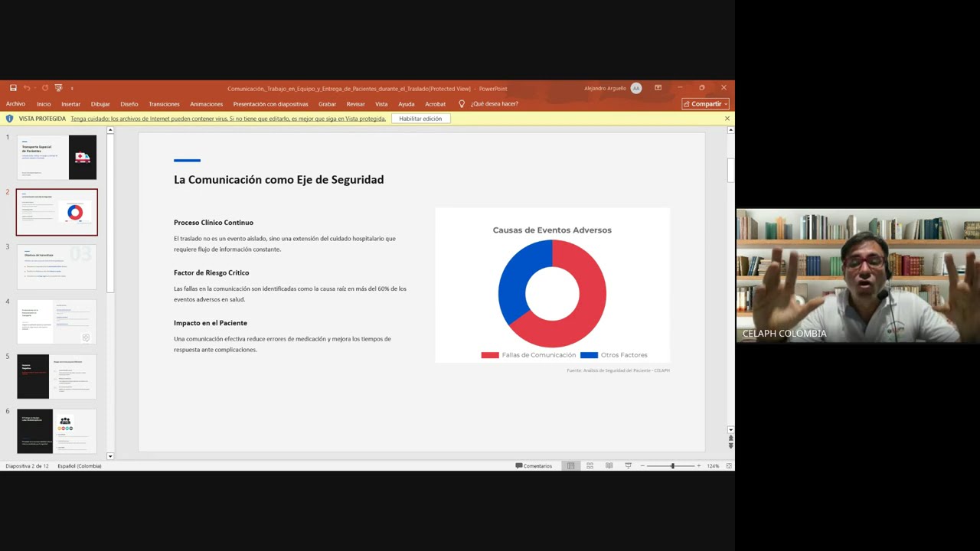This screenshot has height=551, width=980.
Task: Click the Compartir button
Action: (x=704, y=104)
